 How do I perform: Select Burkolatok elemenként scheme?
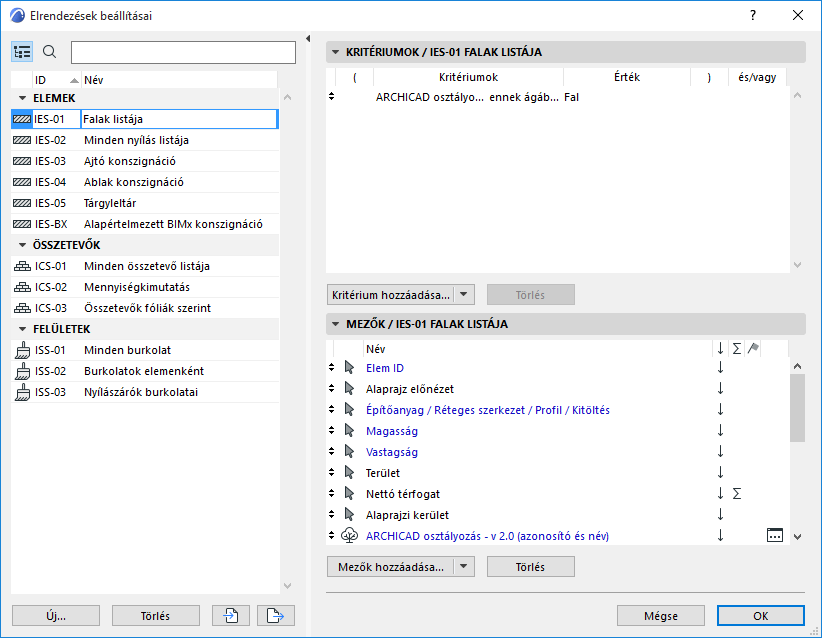145,371
